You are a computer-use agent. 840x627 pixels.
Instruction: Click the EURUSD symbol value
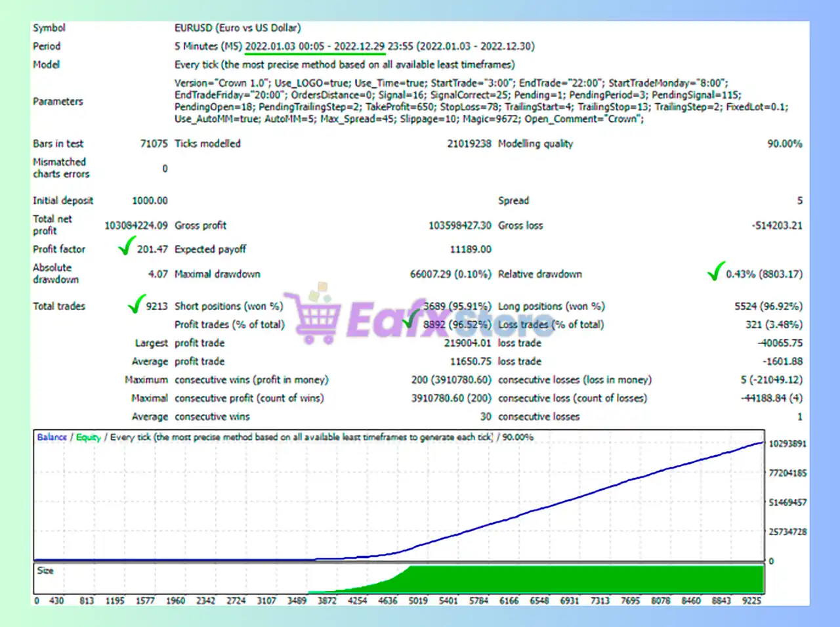[x=237, y=28]
